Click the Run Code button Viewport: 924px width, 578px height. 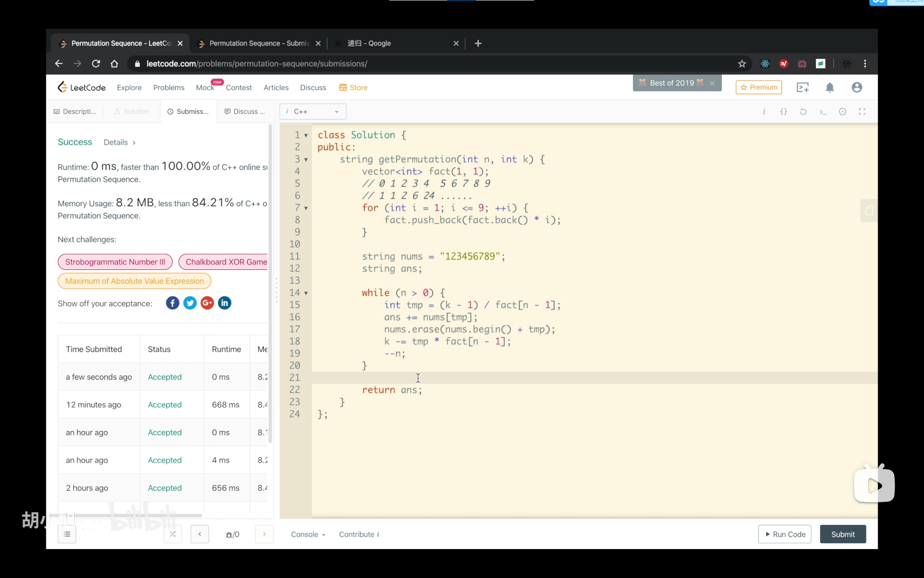[x=784, y=534]
